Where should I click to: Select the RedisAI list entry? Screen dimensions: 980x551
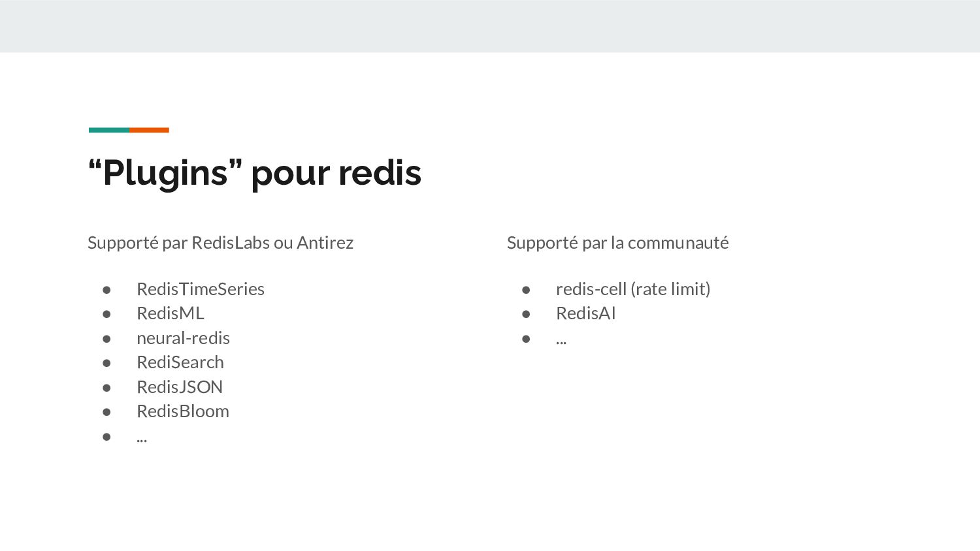(x=586, y=313)
